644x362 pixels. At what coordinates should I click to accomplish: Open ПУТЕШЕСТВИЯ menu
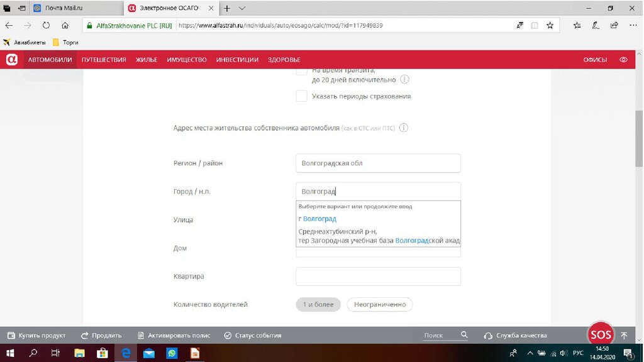click(104, 60)
